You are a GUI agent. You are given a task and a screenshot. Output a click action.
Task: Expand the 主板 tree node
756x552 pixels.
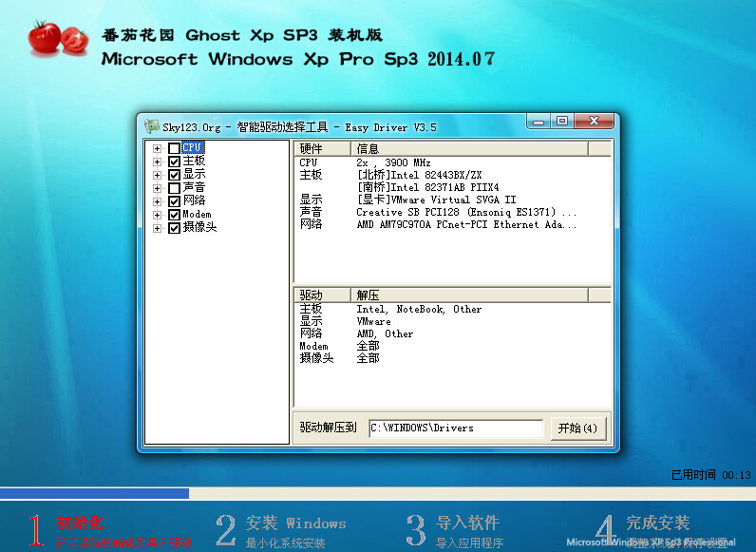pos(157,162)
